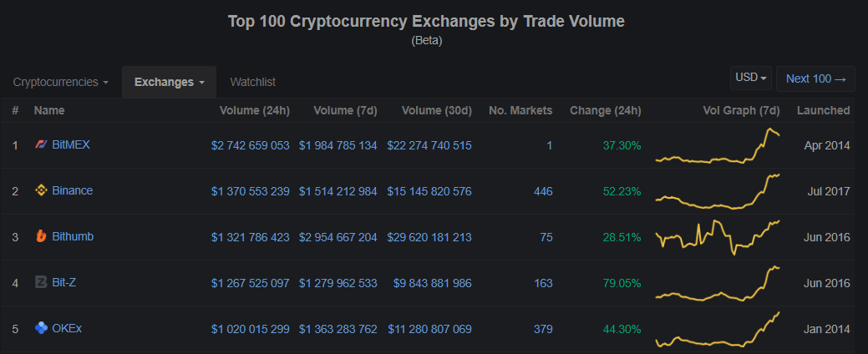868x354 pixels.
Task: Sort table by Change (24h) header
Action: (606, 110)
